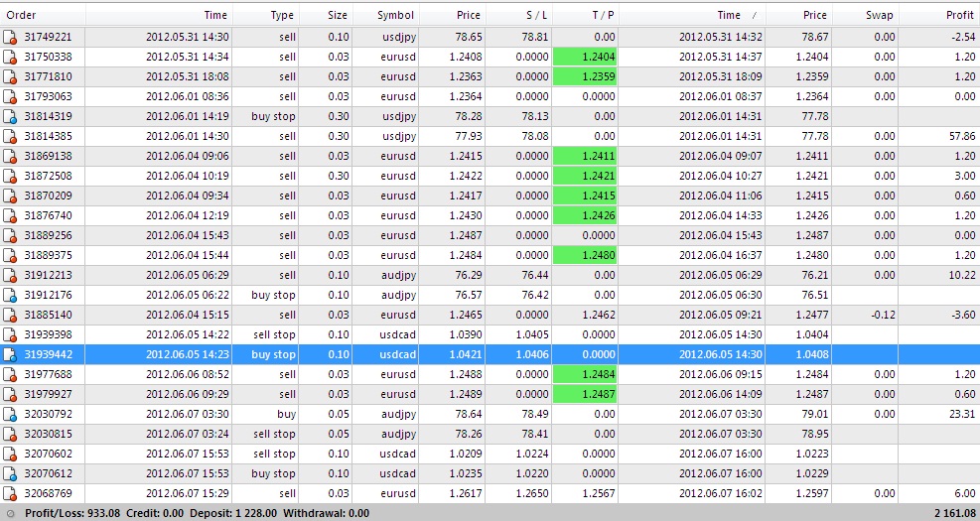Sort by the Type column header

(265, 15)
